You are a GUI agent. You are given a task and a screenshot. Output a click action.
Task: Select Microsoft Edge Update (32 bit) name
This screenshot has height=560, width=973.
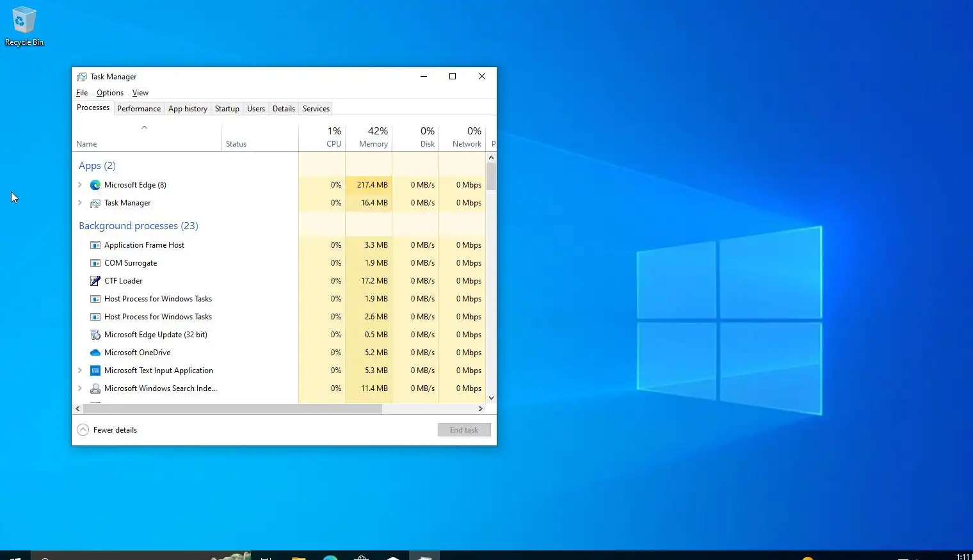pos(156,335)
